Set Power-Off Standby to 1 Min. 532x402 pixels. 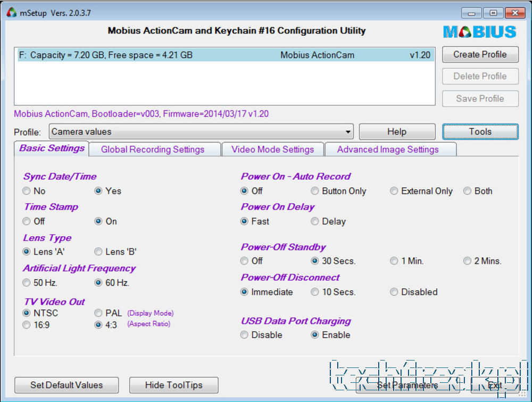394,261
